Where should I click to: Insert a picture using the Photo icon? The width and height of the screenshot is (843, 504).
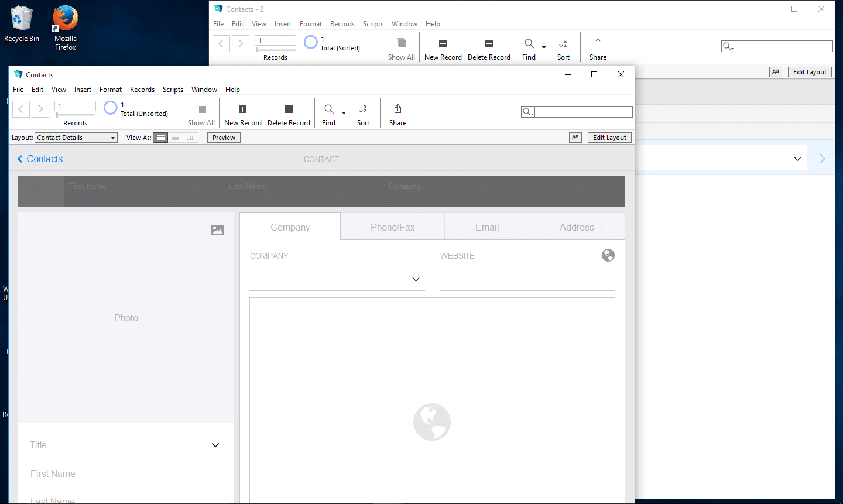217,230
